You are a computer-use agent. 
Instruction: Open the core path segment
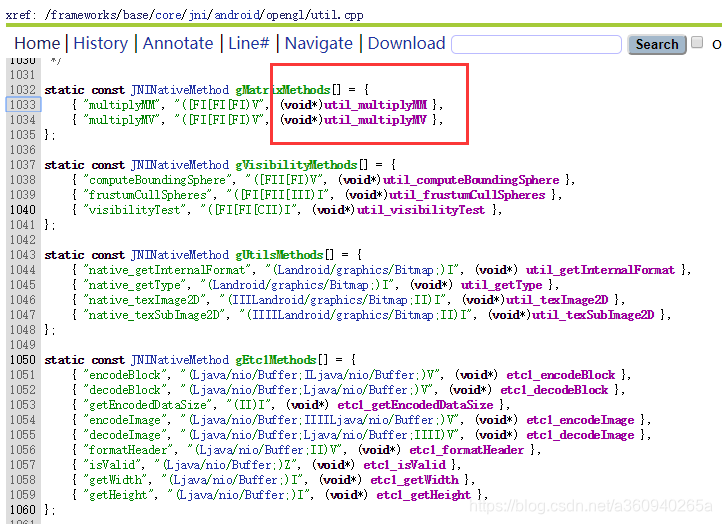click(x=168, y=15)
